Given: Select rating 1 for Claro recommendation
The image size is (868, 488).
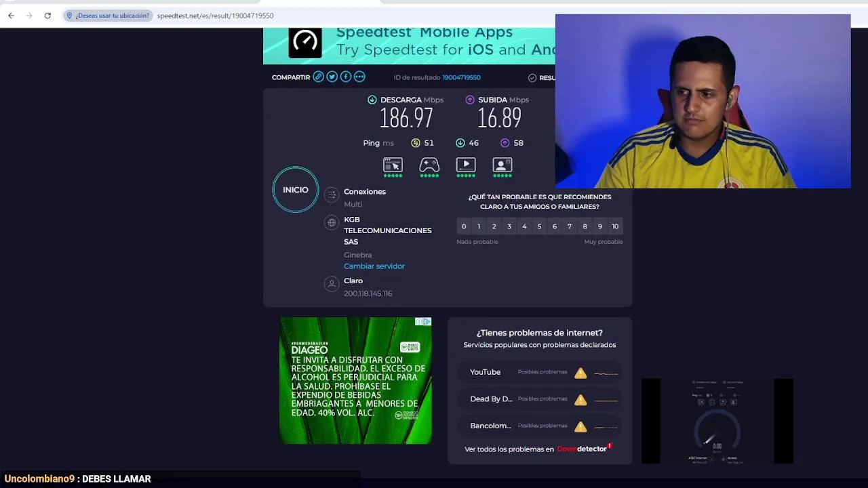Looking at the screenshot, I should 479,226.
